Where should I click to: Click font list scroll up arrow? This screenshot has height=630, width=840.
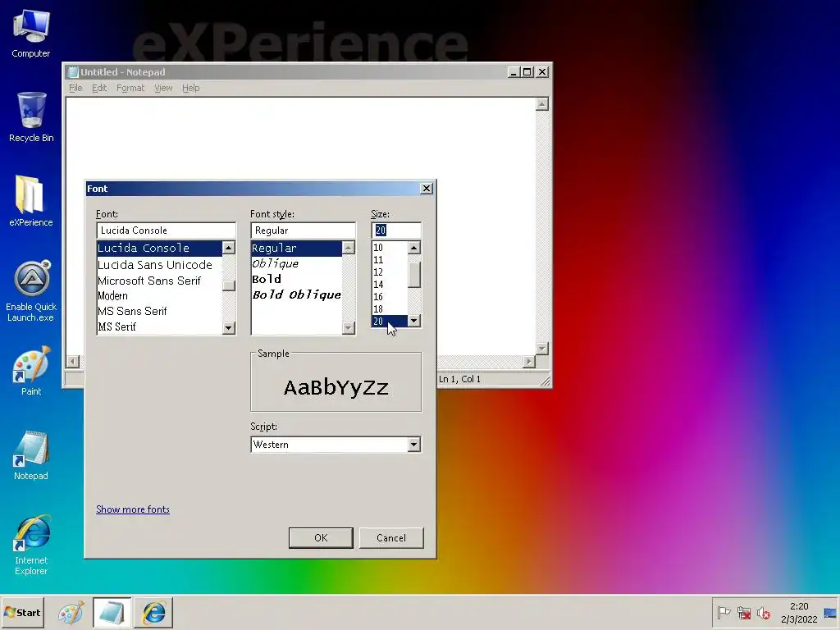point(229,248)
